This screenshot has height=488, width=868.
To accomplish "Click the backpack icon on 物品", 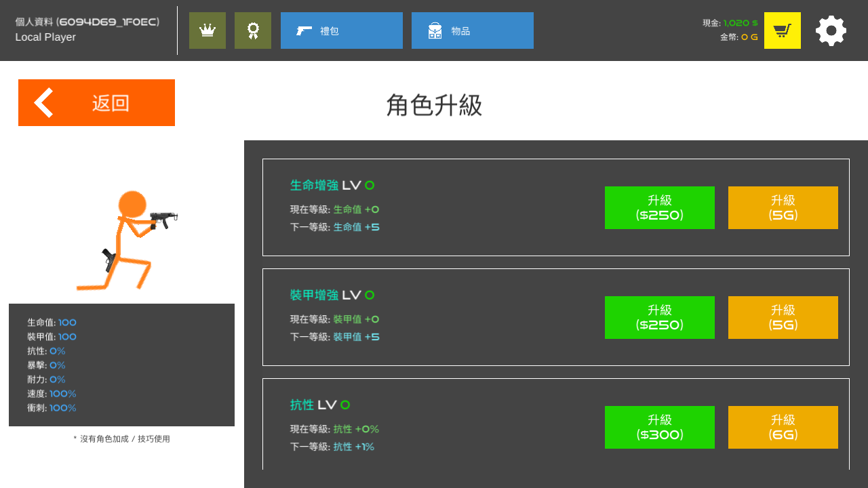I will pyautogui.click(x=435, y=30).
